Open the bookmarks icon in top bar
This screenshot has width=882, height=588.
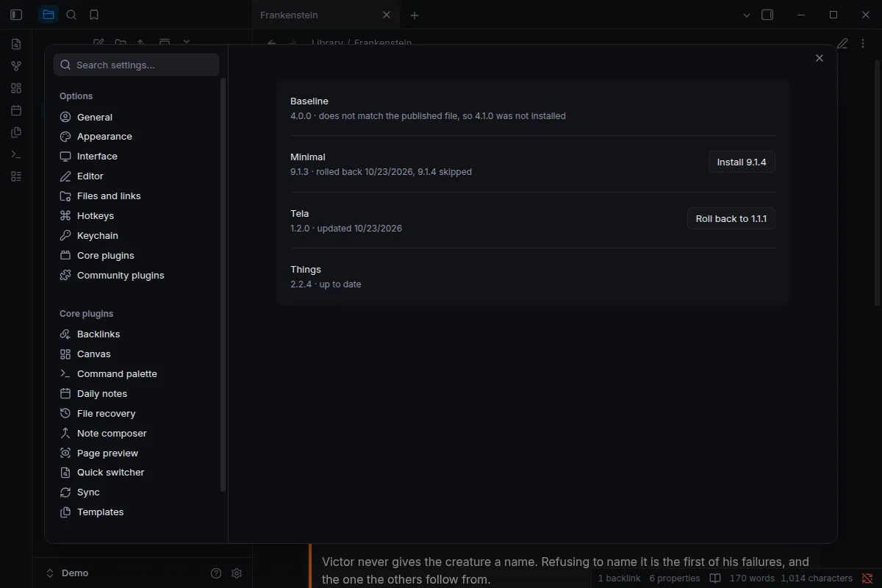(94, 15)
